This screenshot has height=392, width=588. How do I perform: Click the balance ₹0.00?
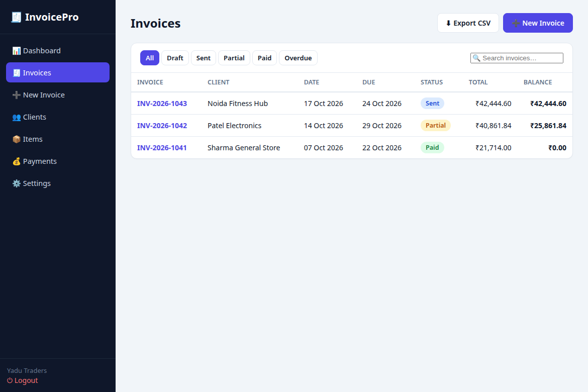557,148
